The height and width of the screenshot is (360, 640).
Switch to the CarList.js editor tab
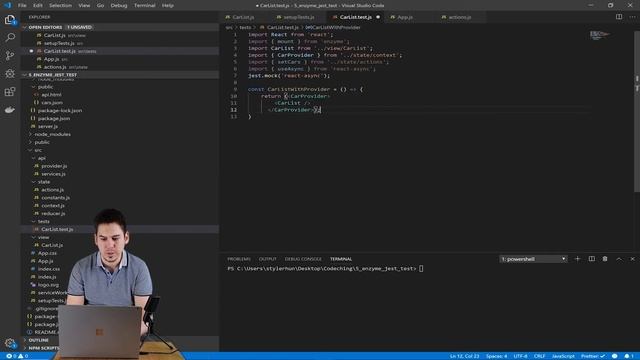click(244, 17)
